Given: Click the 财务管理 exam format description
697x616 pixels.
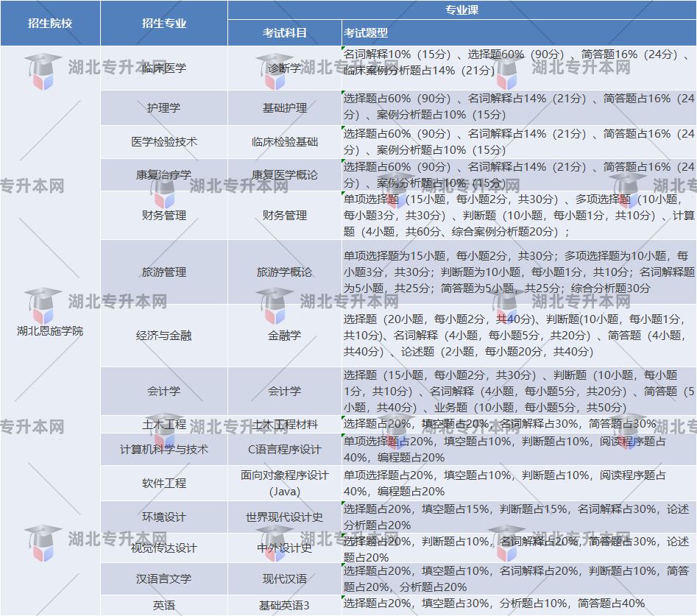Looking at the screenshot, I should [519, 215].
